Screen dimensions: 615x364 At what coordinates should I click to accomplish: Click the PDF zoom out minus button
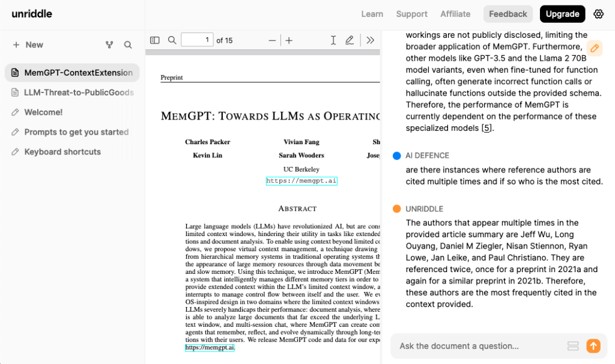click(x=272, y=40)
